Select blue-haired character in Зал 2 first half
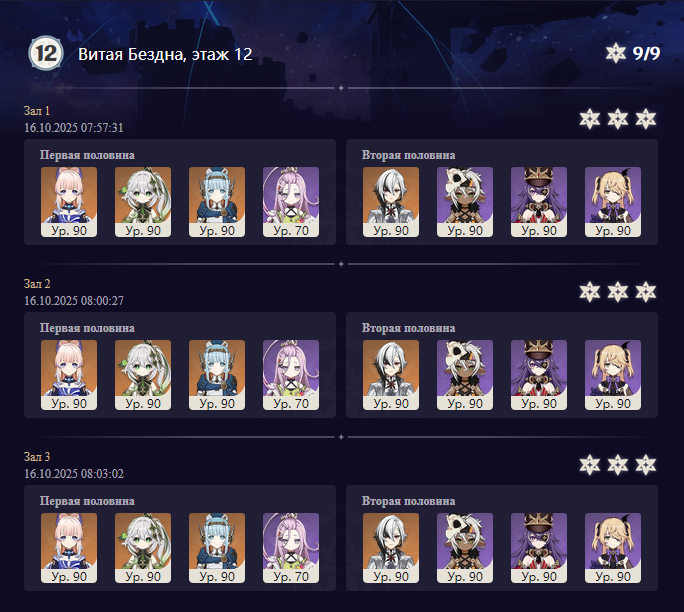 click(x=217, y=375)
